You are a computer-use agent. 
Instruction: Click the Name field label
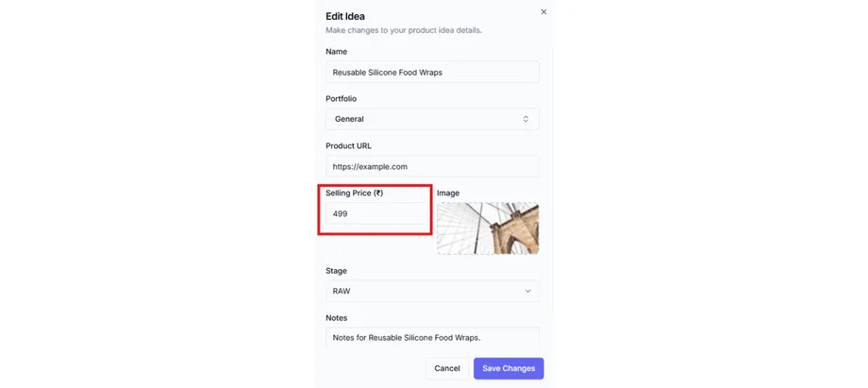pos(336,51)
